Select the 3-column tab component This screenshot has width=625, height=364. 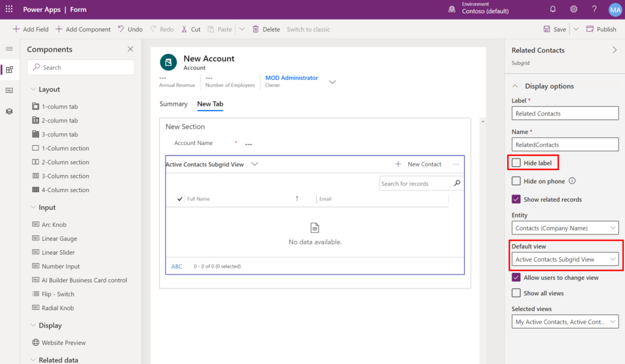click(55, 134)
